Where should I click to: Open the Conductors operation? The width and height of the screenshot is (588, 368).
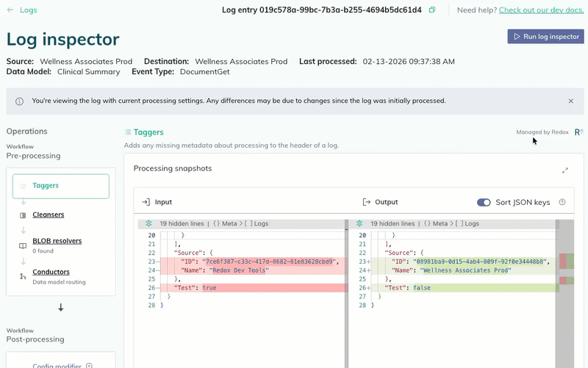(x=51, y=272)
